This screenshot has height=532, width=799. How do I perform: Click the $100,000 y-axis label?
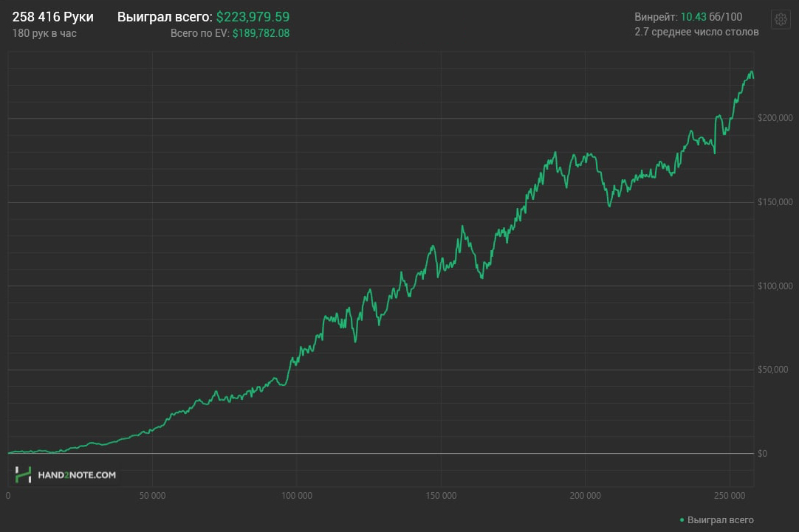click(775, 286)
